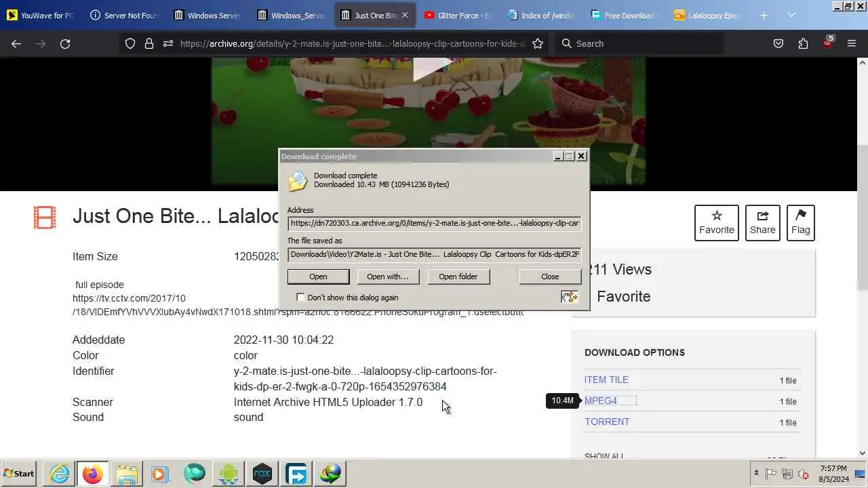
Task: Launch Internet Explorer from the taskbar
Action: pyautogui.click(x=59, y=474)
